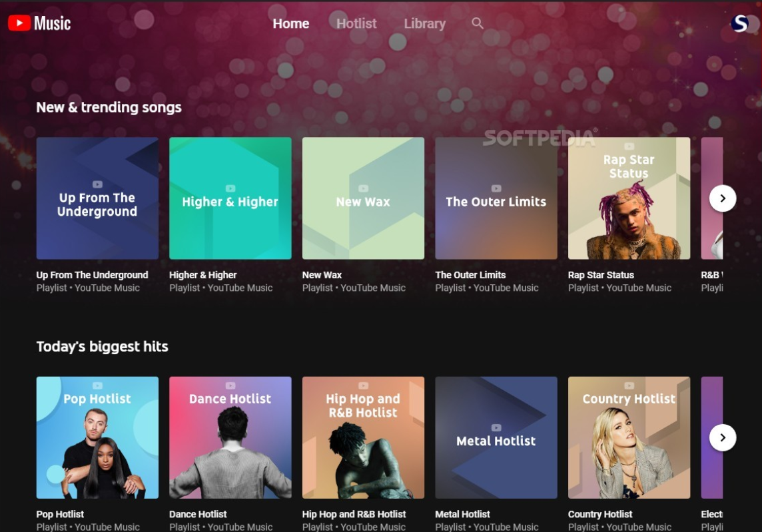Open Dance Hotlist playlist cover

click(230, 437)
